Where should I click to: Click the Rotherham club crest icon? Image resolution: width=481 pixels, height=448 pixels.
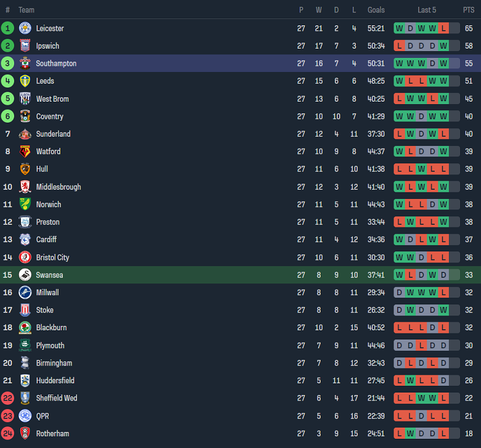25,434
